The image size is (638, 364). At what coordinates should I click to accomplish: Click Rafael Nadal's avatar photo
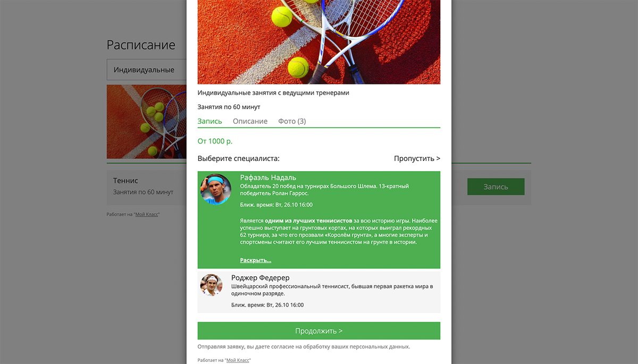click(x=215, y=189)
